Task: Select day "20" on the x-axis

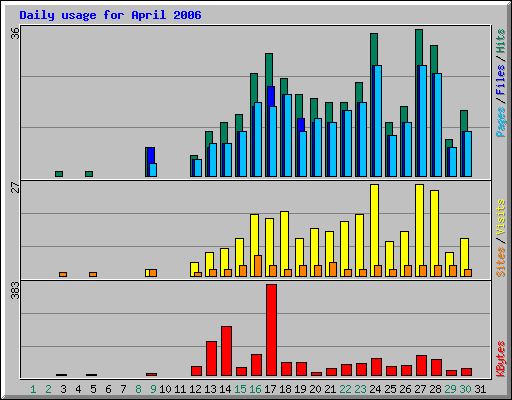Action: point(315,389)
